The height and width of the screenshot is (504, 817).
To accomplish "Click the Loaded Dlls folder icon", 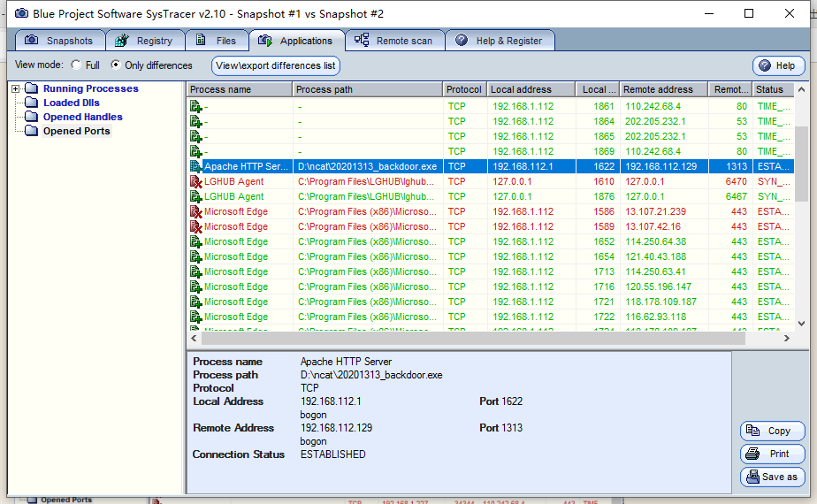I will coord(31,103).
